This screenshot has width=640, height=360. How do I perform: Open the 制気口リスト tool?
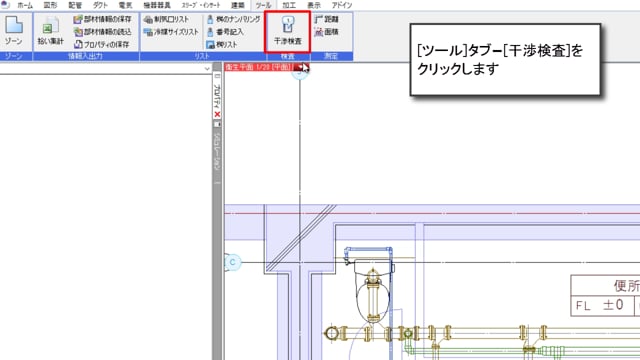(167, 19)
